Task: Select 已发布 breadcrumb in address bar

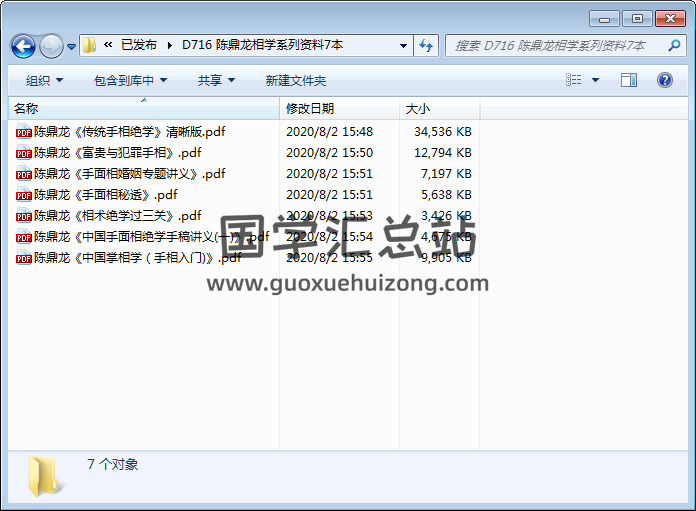Action: click(x=139, y=45)
